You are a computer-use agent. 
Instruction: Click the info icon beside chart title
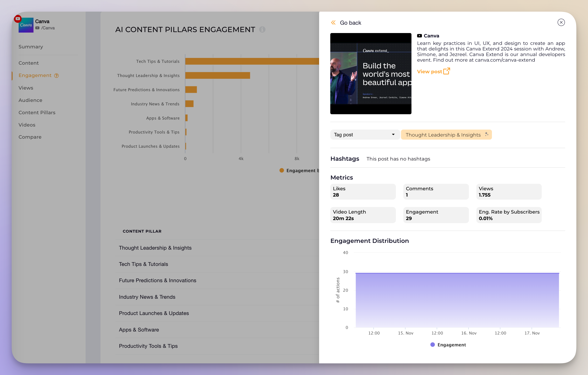coord(262,30)
